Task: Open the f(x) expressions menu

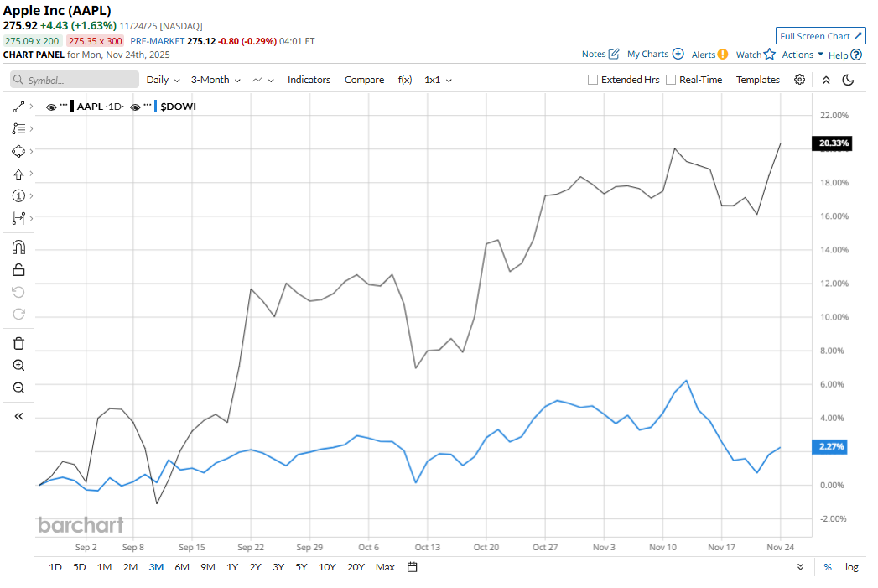Action: click(x=405, y=80)
